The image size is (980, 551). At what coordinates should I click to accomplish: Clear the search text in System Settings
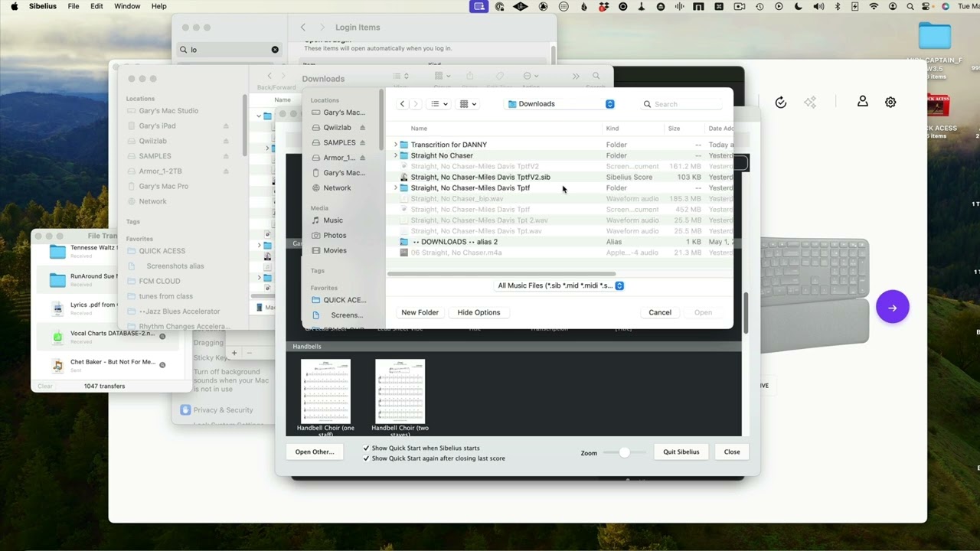click(x=275, y=50)
